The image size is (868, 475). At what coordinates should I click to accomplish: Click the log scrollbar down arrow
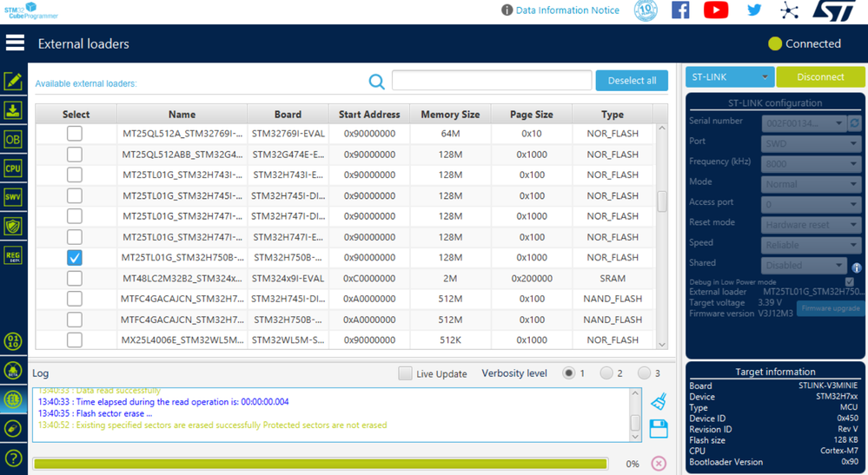click(635, 436)
